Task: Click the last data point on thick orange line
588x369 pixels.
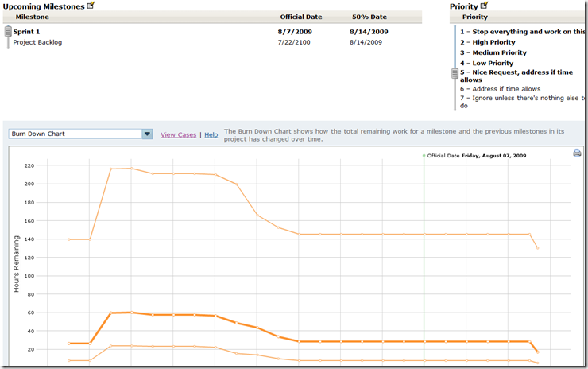Action: (538, 352)
